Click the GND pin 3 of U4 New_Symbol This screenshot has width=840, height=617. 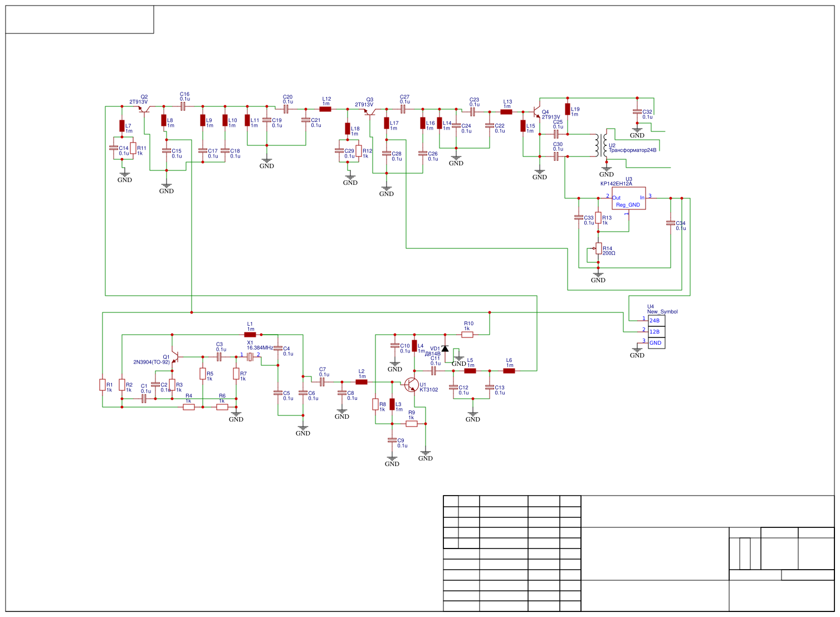[655, 344]
